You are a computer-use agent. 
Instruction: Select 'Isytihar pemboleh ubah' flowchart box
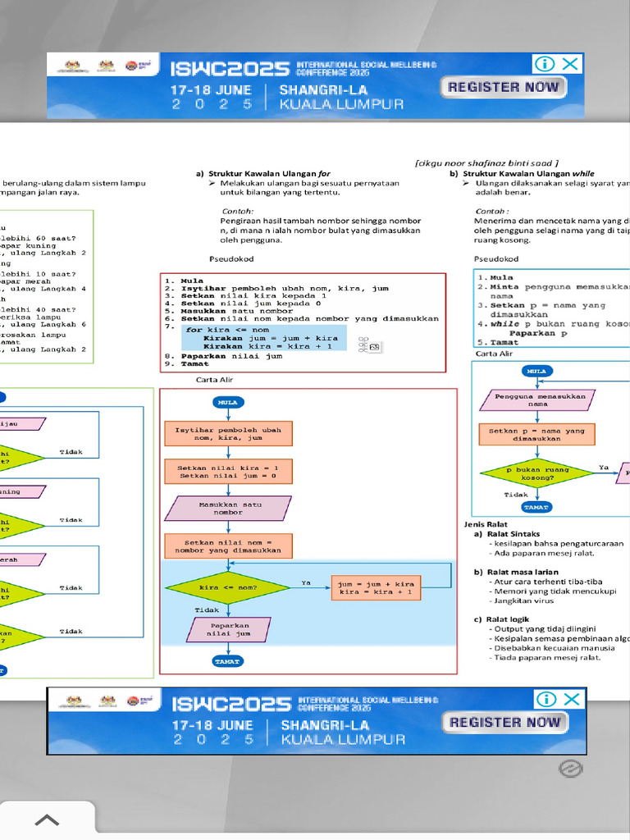click(228, 434)
